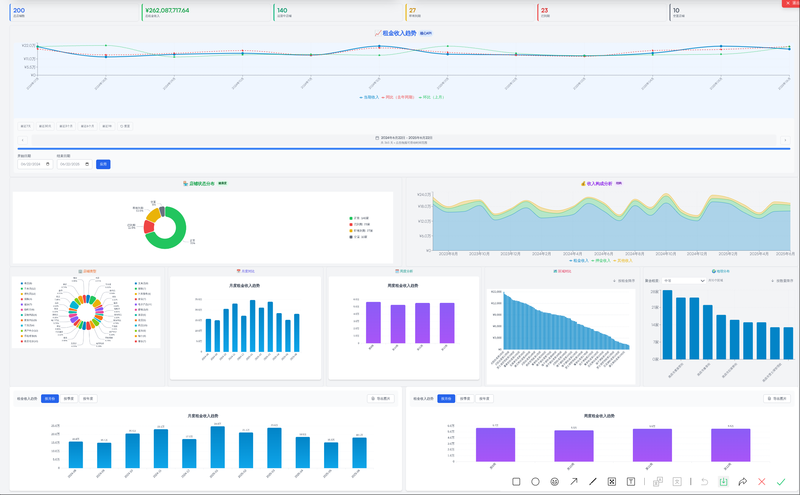Click the stat card showing 140
Viewport: 800px width, 495px height.
338,12
